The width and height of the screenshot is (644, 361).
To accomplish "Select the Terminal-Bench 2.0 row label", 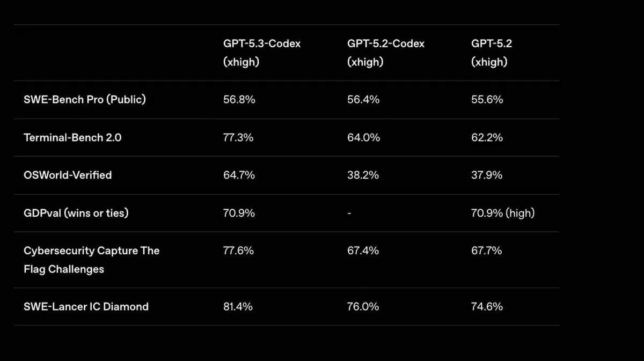I will tap(72, 137).
